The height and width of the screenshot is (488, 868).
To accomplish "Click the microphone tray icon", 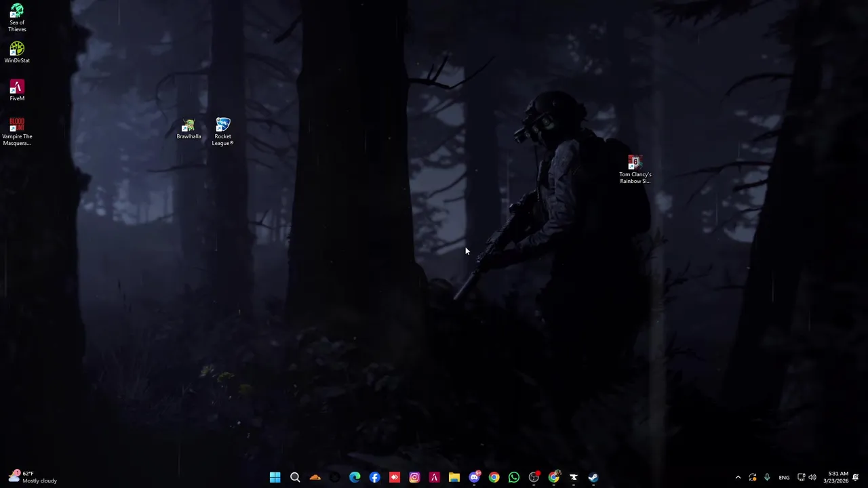I will coord(767,477).
